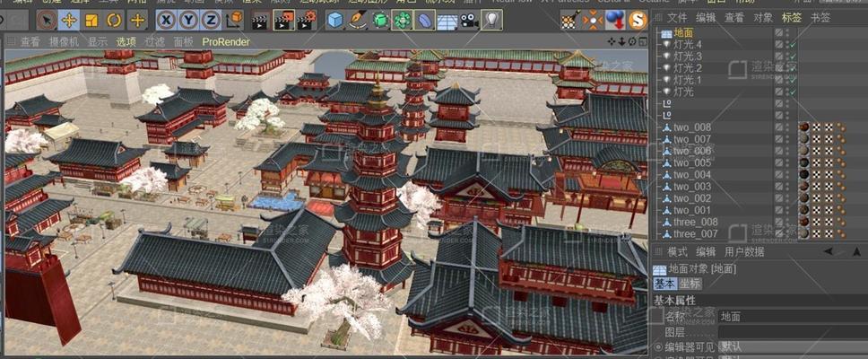Click the orange arrows converge plugin icon
Image resolution: width=868 pixels, height=359 pixels.
[x=593, y=21]
